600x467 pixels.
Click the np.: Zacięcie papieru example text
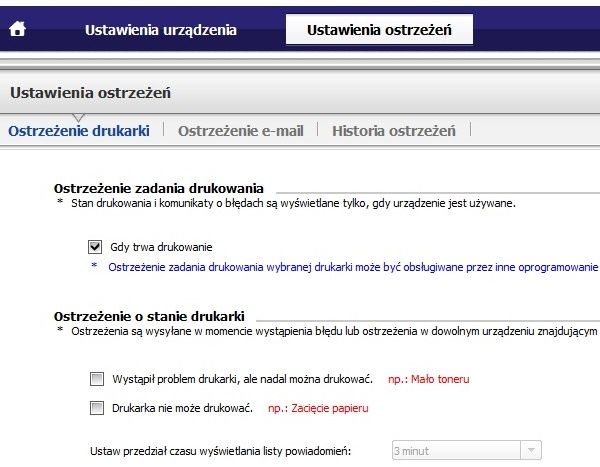318,408
